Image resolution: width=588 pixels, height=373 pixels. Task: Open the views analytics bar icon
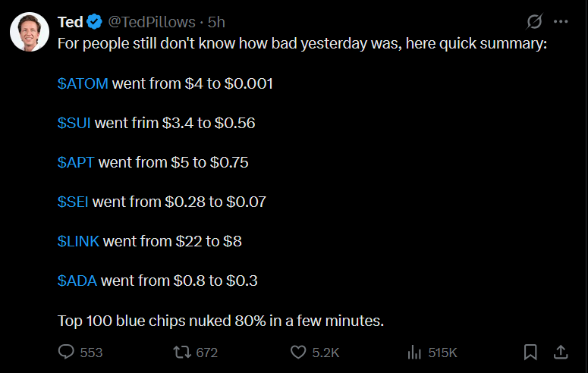414,352
